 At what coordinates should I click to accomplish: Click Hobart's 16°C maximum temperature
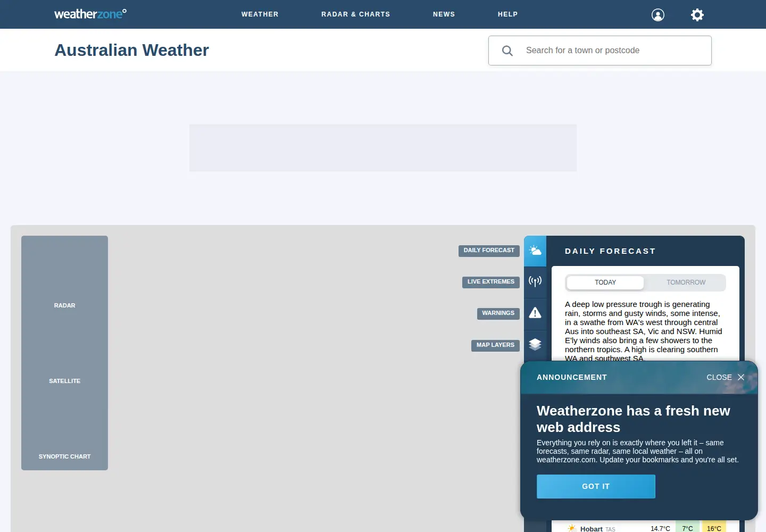pos(714,528)
